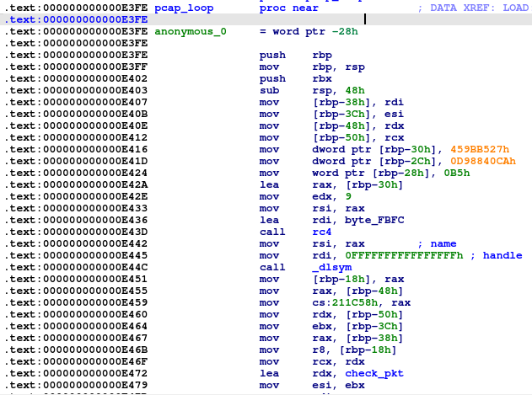Jump to check_pkt reference
This screenshot has width=532, height=395.
point(374,373)
